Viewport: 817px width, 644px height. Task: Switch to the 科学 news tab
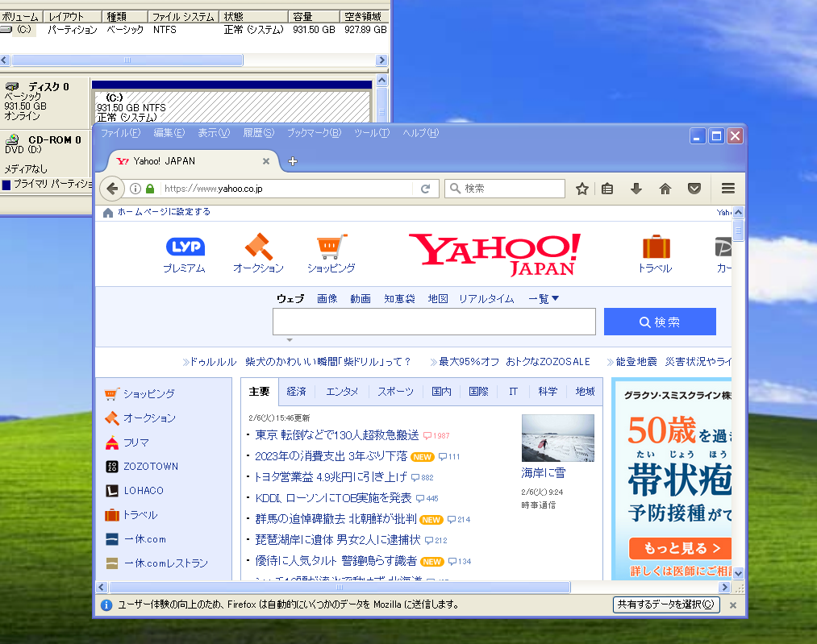pyautogui.click(x=548, y=392)
